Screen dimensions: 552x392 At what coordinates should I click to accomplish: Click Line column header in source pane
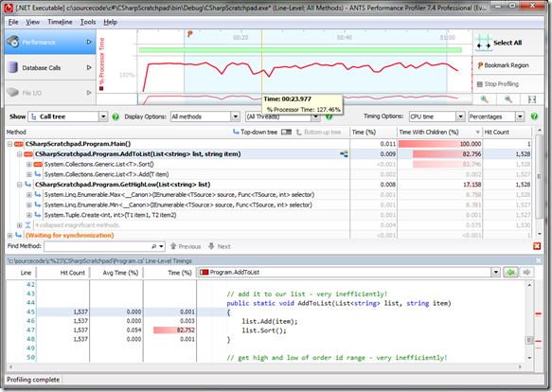pyautogui.click(x=26, y=273)
